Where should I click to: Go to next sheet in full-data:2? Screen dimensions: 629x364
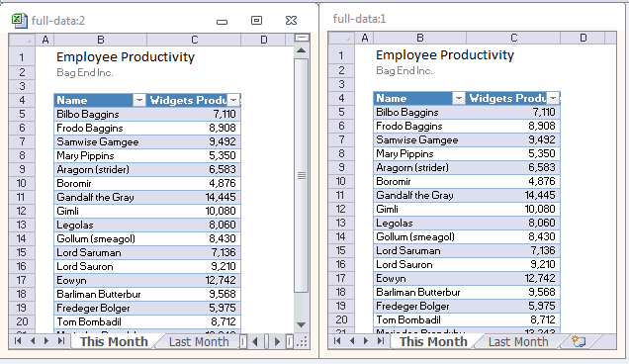point(46,341)
